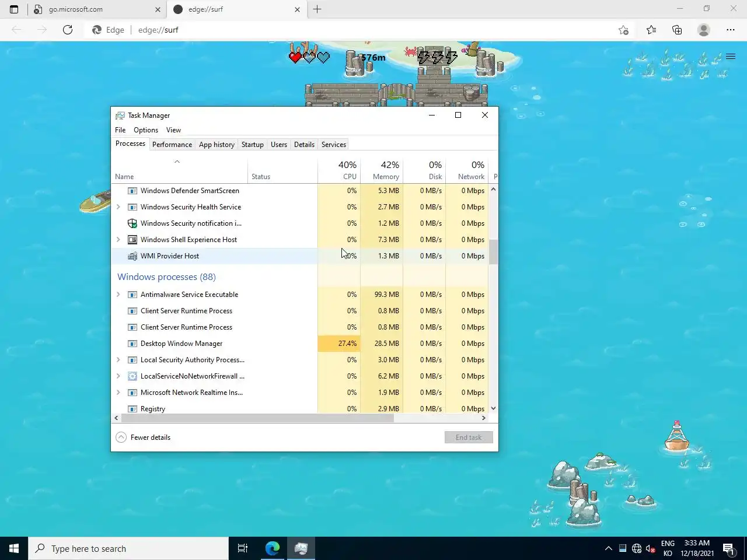Expand Microsoft Network Realtime Ins row

point(118,393)
